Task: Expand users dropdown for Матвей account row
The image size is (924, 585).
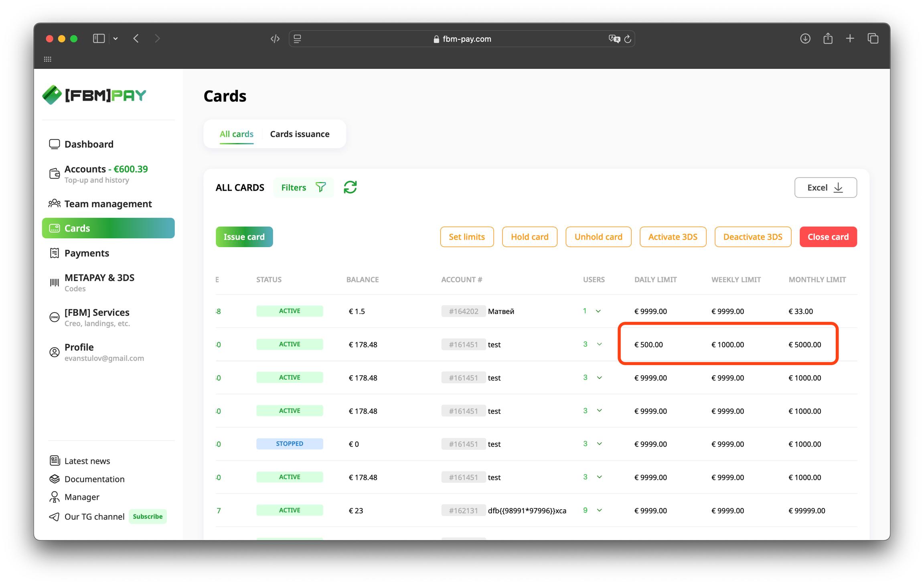Action: pos(598,311)
